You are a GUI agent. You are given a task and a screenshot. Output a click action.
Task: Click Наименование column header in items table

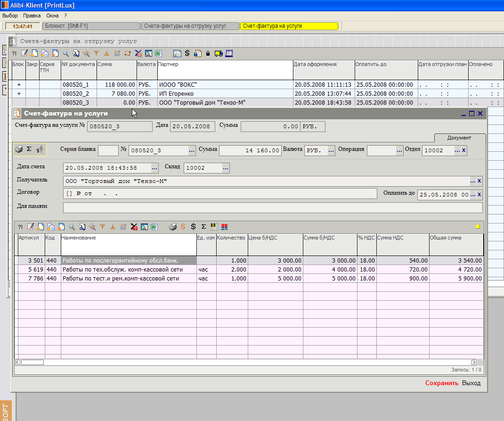pos(129,245)
